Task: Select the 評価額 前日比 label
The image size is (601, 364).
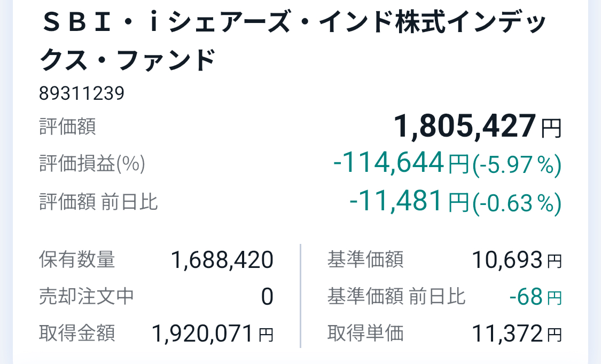Action: (98, 202)
